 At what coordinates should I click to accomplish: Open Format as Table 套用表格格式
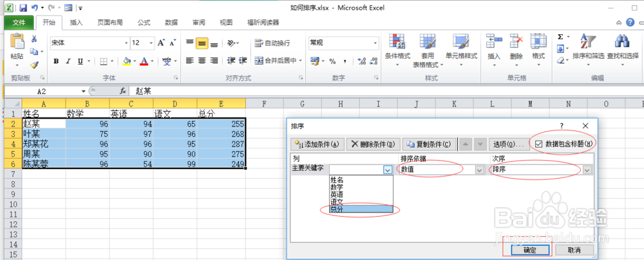428,50
